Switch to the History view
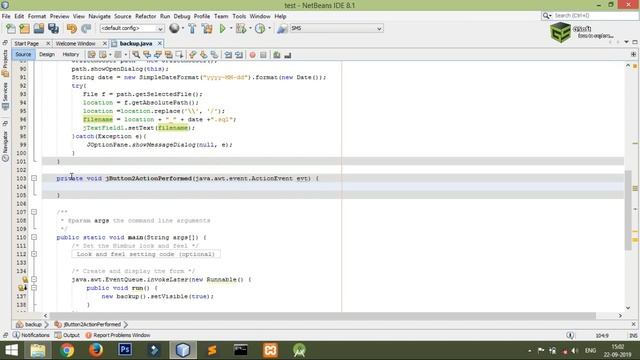 71,54
